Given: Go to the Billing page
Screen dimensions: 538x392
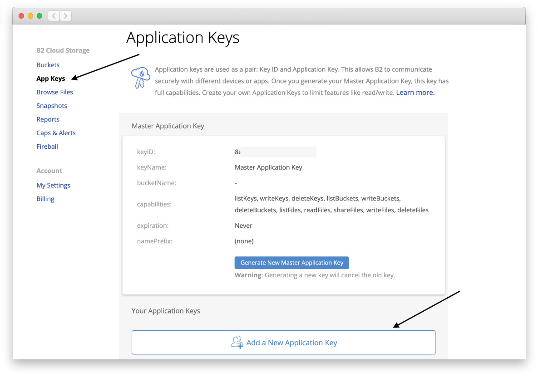Looking at the screenshot, I should 45,199.
